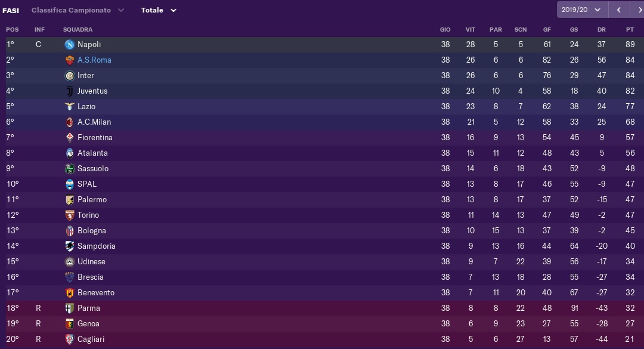Select the FASI tab
Viewport: 644px width, 349px height.
click(11, 11)
